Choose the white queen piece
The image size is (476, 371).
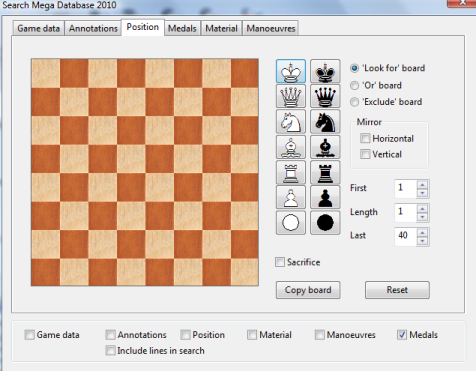click(x=291, y=97)
